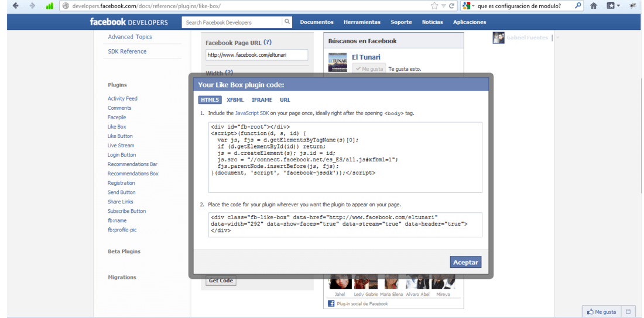This screenshot has height=318, width=644.
Task: Click the Get Code button
Action: [x=221, y=281]
